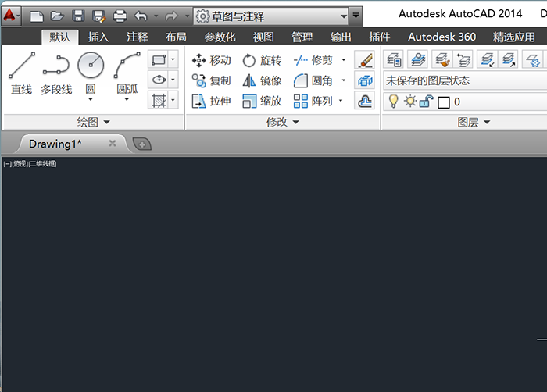Toggle layer 0 on/off light bulb
Image resolution: width=547 pixels, height=392 pixels.
[394, 102]
